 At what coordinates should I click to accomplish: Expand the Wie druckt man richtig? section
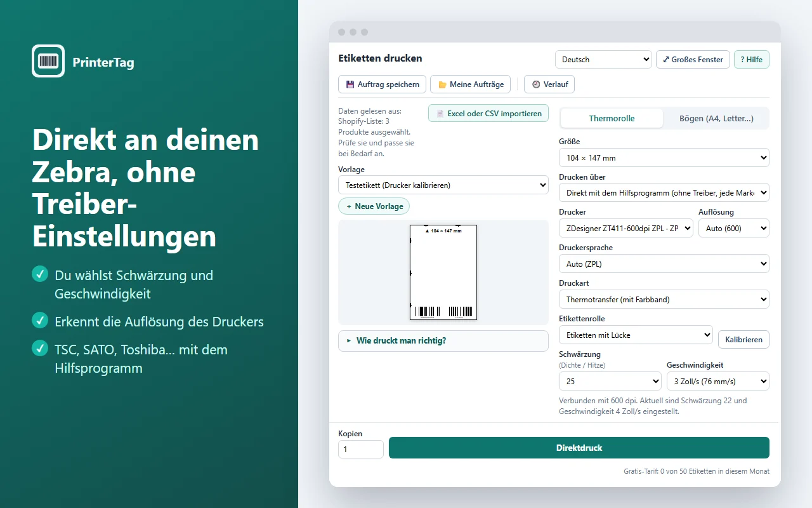443,340
